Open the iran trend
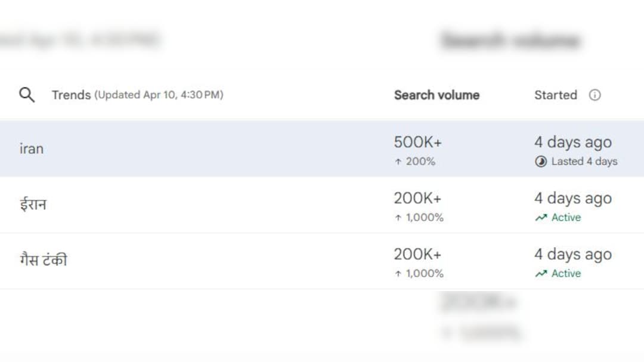Screen dimensions: 644x362 pyautogui.click(x=32, y=148)
